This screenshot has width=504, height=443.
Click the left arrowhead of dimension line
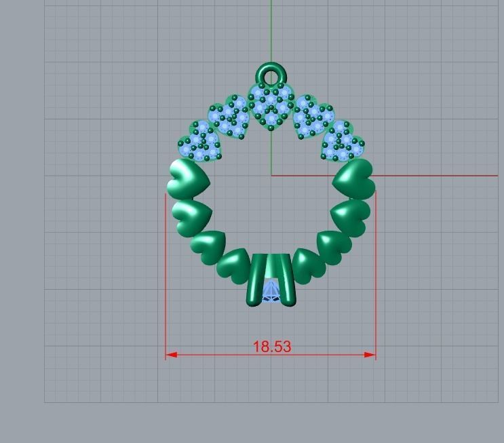pyautogui.click(x=172, y=355)
